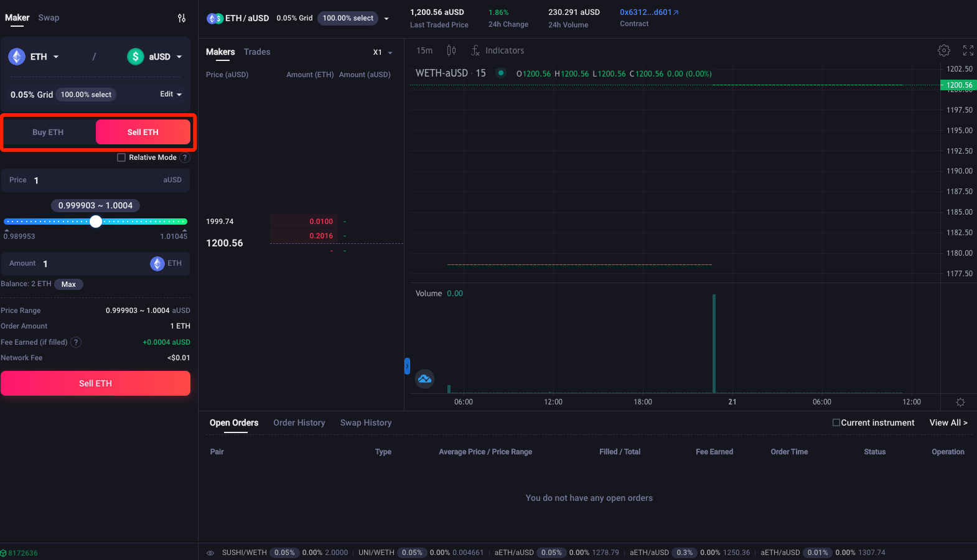Open the 0x6312...d601 contract link
Image resolution: width=977 pixels, height=560 pixels.
coord(648,12)
